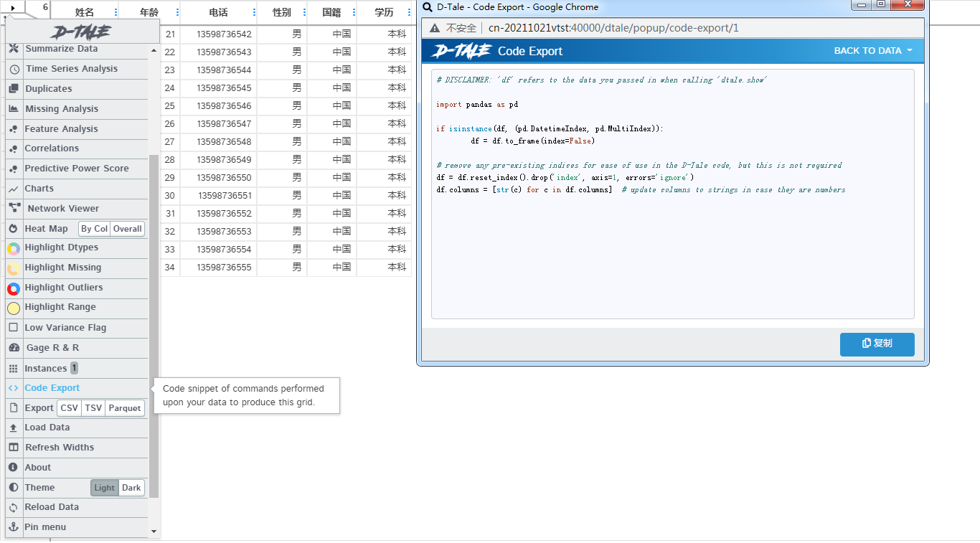
Task: Click the 不安全 security warning icon
Action: (435, 28)
